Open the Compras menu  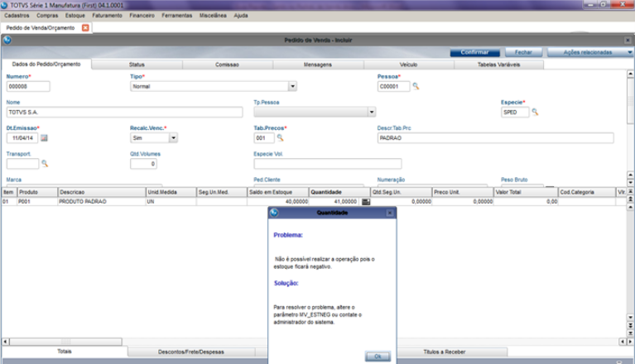47,16
